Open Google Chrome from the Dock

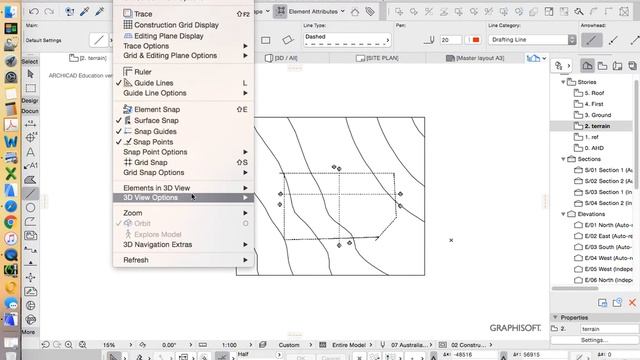click(x=11, y=222)
